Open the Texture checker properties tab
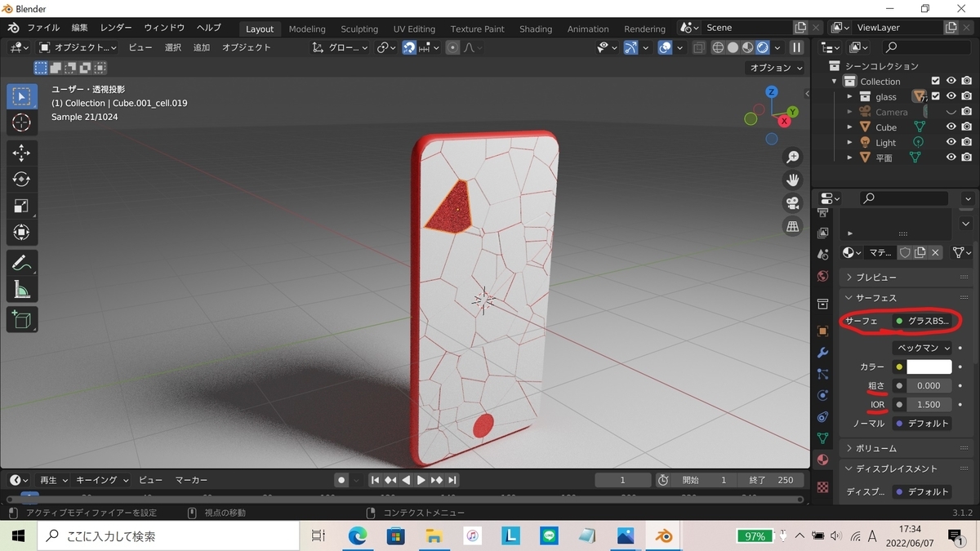Viewport: 980px width, 551px height. (x=822, y=487)
